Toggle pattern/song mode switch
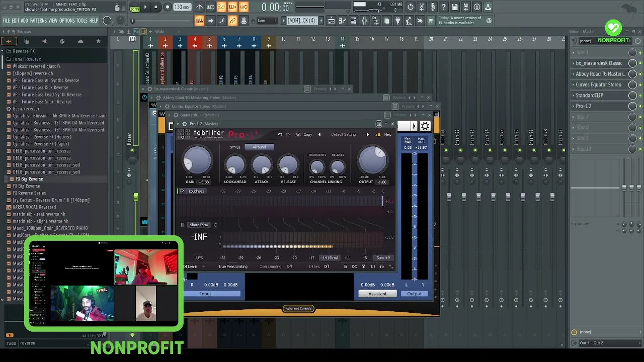Screen dimensions: 644x362 [134, 7]
